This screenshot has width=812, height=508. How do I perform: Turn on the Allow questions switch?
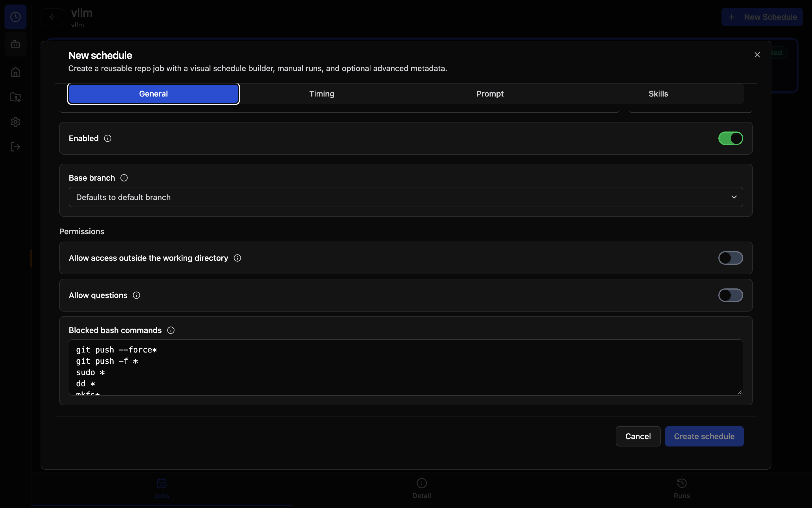click(x=731, y=295)
